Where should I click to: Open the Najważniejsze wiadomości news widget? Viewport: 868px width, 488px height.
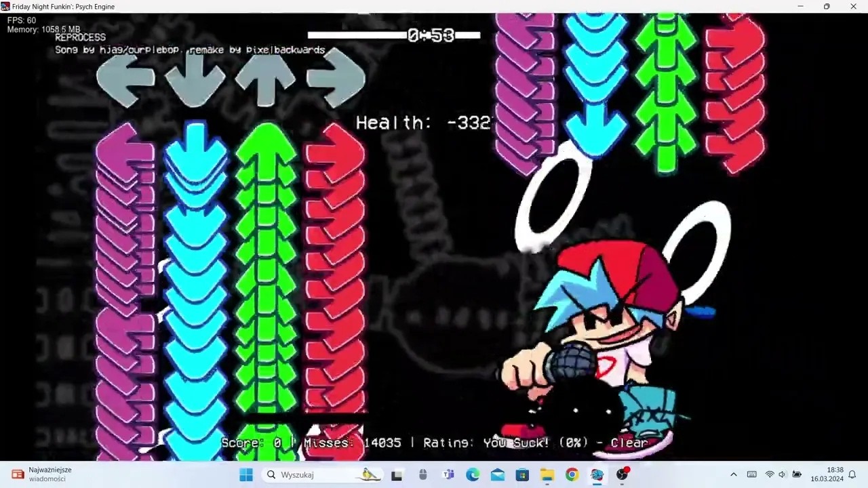42,474
